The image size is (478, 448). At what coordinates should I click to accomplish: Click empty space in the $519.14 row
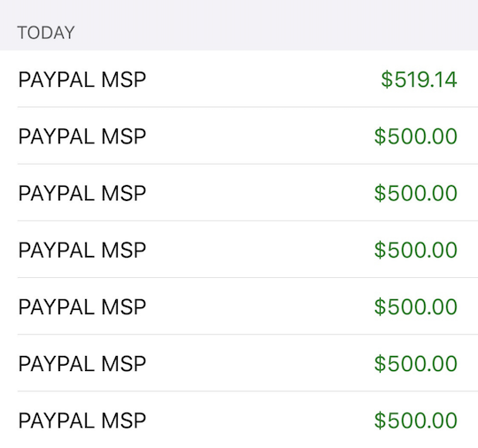point(262,79)
